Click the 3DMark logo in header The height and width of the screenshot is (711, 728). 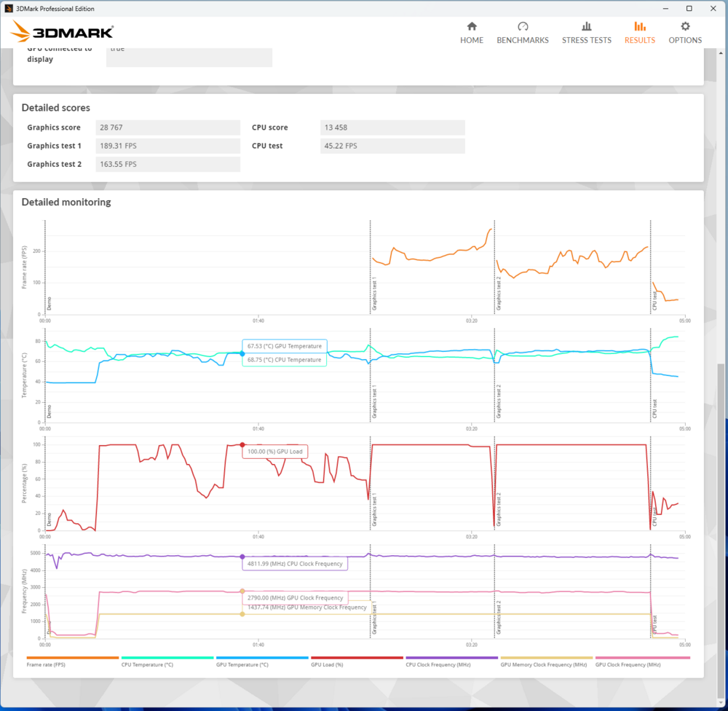pos(63,32)
